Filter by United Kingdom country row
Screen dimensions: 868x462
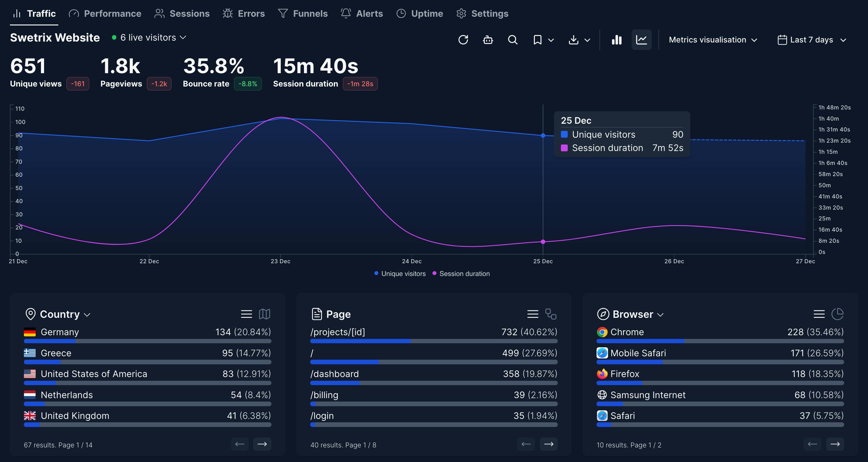[x=148, y=418]
